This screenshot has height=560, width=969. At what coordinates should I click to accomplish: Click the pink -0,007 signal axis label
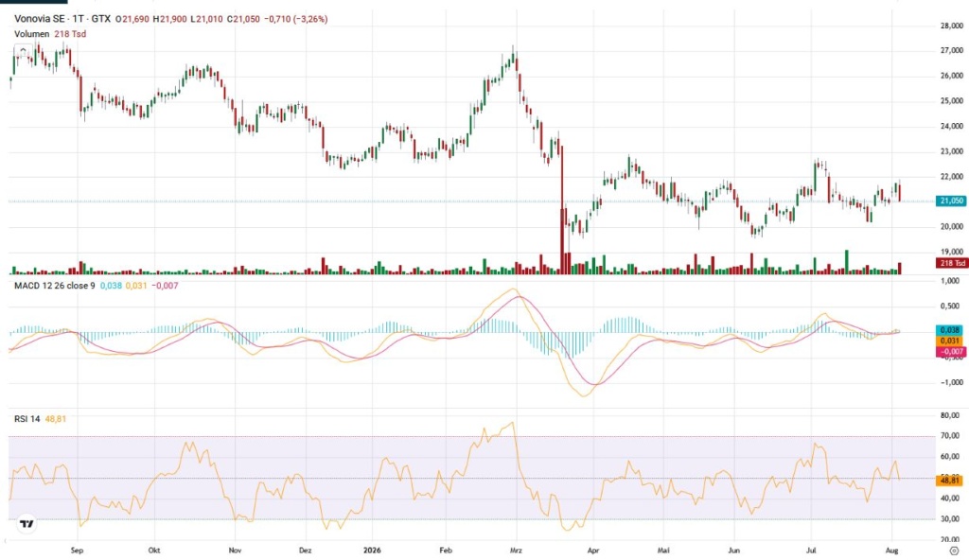(x=950, y=352)
